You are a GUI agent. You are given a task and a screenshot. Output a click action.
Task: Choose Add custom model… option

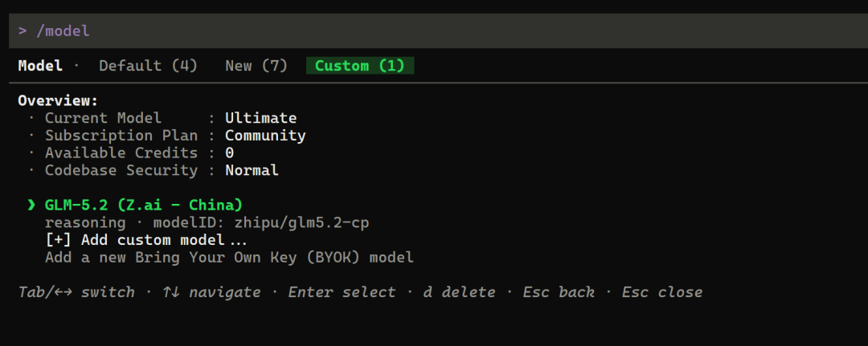pos(164,240)
